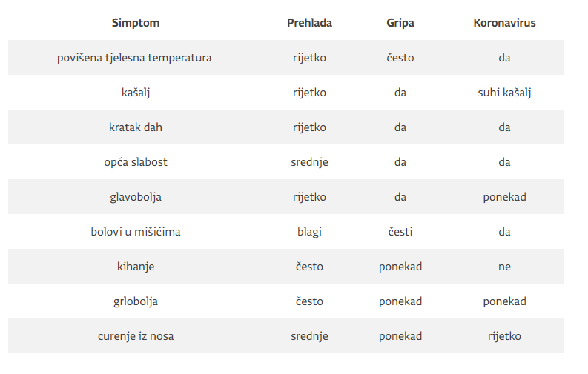Select the kratak dah row label
The height and width of the screenshot is (374, 588).
tap(136, 127)
